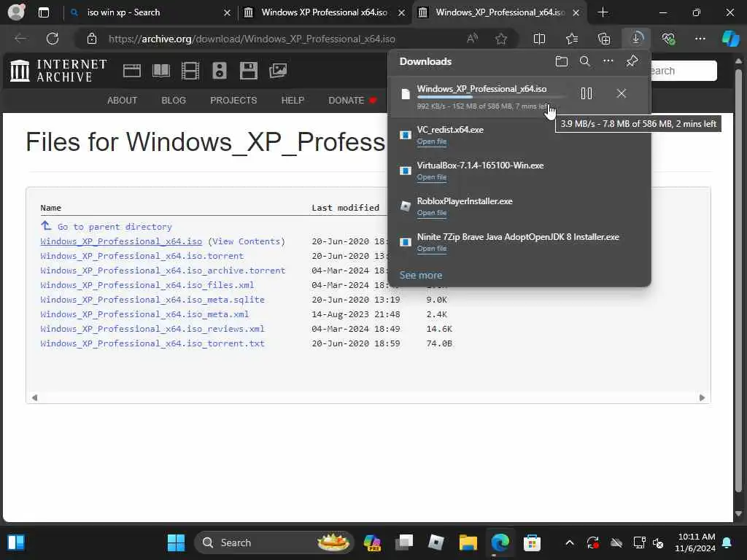View site information lock icon
The height and width of the screenshot is (560, 747).
pos(92,39)
